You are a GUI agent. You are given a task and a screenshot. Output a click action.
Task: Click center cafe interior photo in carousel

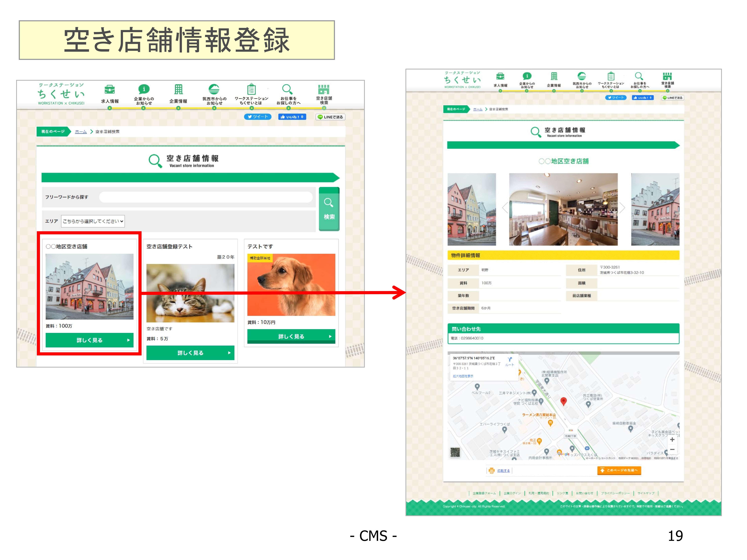point(563,209)
